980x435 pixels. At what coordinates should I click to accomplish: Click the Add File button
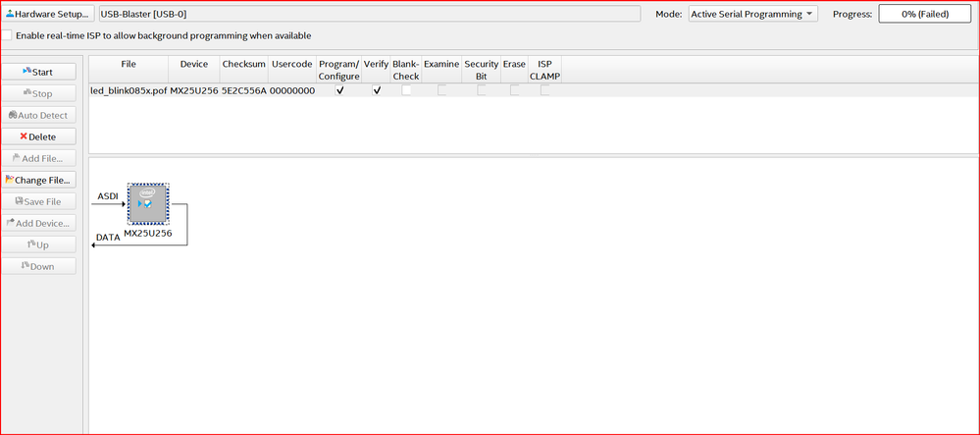[39, 158]
